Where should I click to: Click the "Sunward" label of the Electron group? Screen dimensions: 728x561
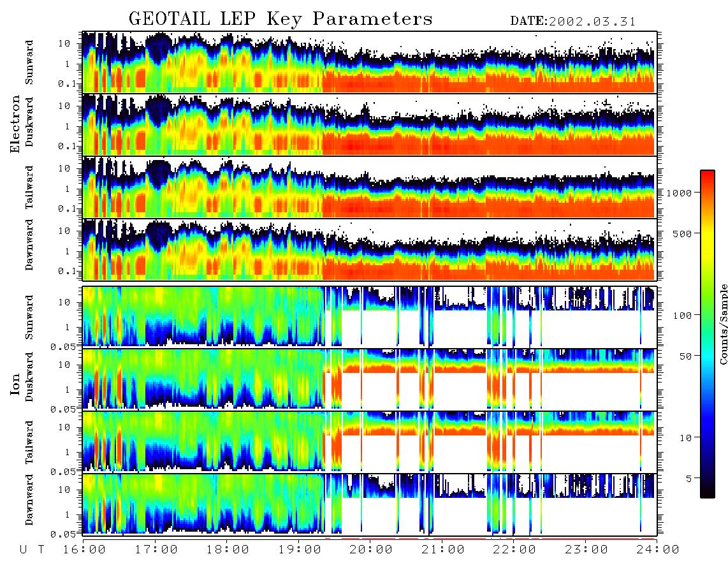coord(29,62)
